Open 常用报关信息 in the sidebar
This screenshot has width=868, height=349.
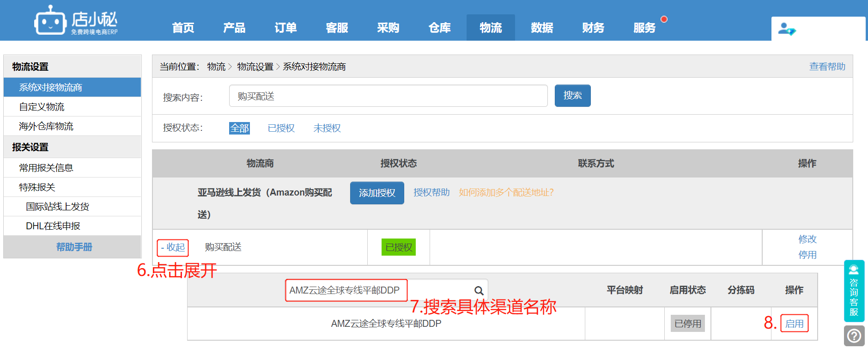click(x=72, y=168)
